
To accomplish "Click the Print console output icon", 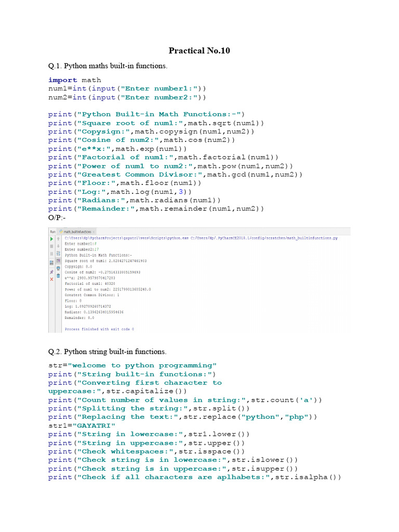I will click(58, 268).
